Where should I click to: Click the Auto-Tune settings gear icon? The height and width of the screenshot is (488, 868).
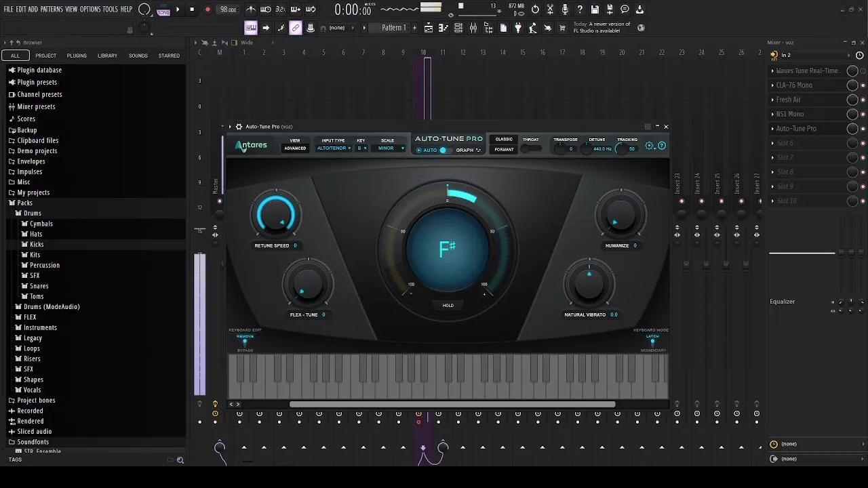coord(650,146)
